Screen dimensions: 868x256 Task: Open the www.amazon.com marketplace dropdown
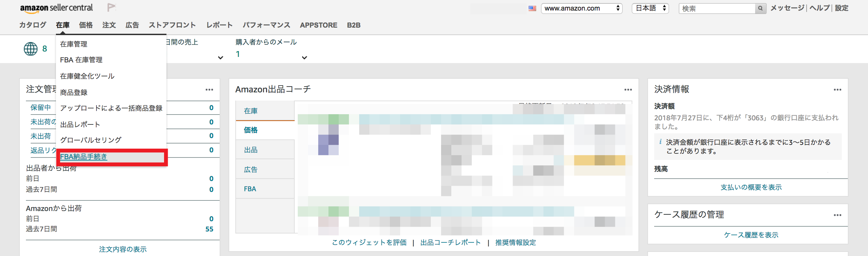(582, 9)
